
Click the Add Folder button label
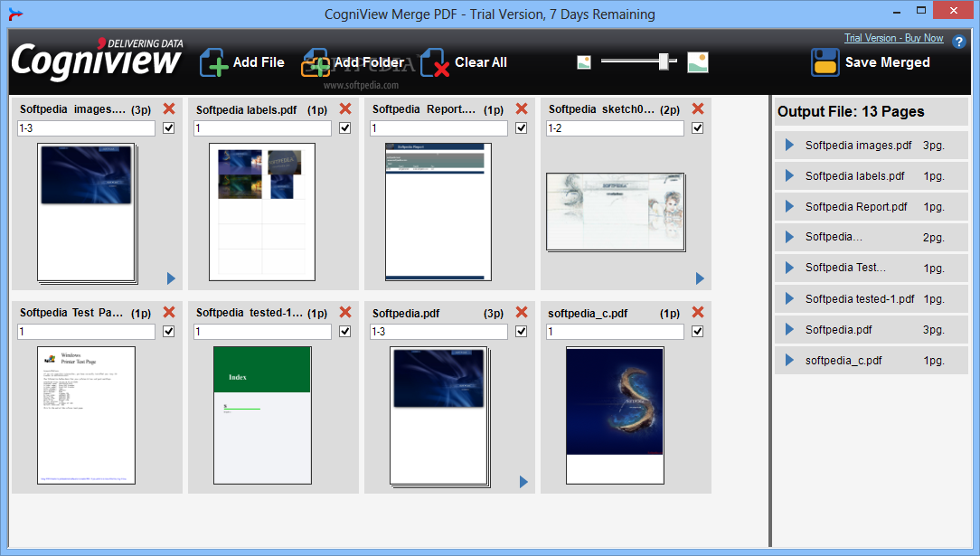coord(369,62)
